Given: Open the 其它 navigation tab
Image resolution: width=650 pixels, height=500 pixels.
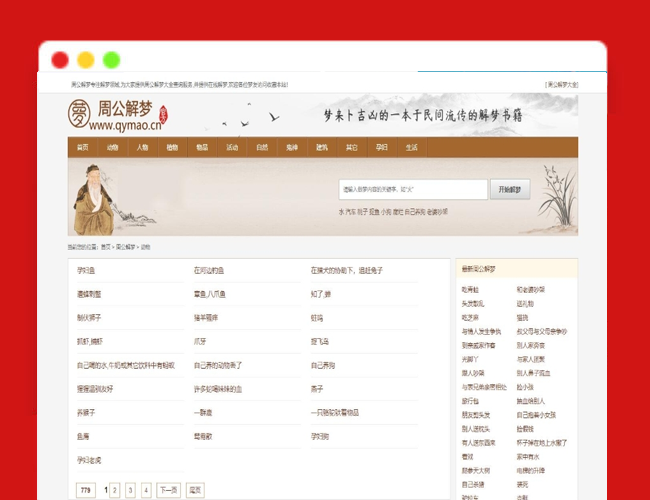Looking at the screenshot, I should [x=352, y=147].
